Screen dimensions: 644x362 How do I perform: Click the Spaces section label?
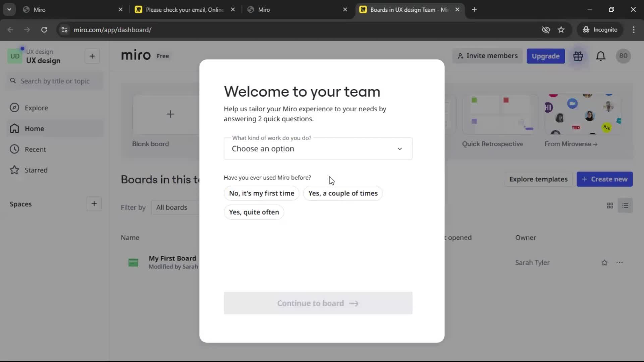pyautogui.click(x=20, y=204)
